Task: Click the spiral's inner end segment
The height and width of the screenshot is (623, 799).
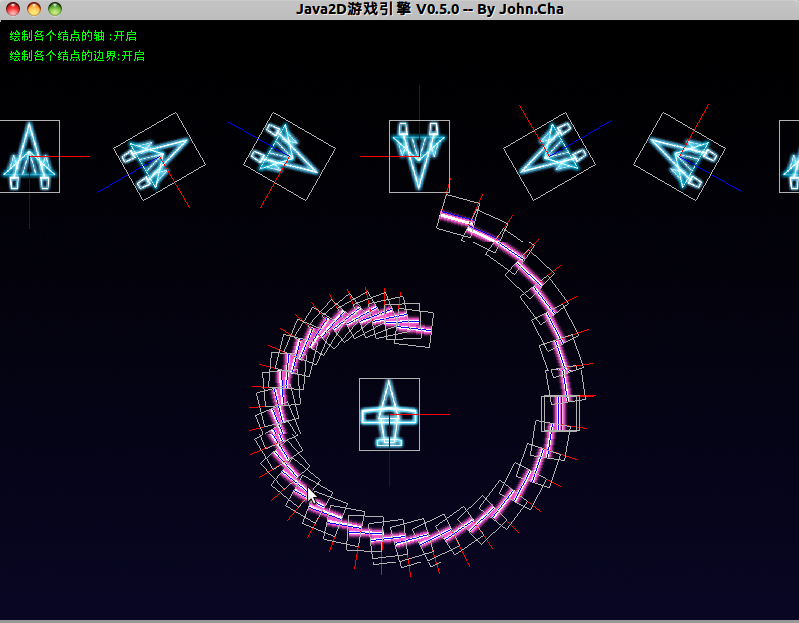Action: click(414, 328)
